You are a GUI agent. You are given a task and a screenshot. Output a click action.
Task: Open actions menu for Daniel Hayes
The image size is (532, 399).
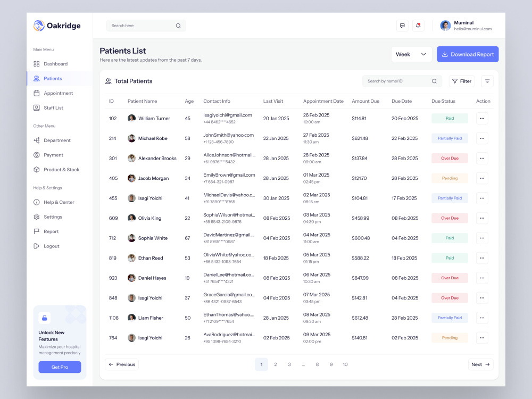(x=482, y=278)
